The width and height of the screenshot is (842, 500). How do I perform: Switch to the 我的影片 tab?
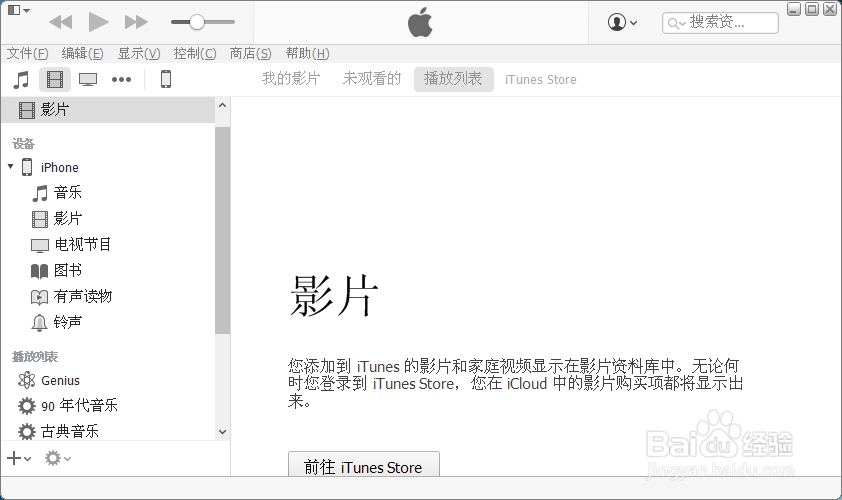click(291, 79)
